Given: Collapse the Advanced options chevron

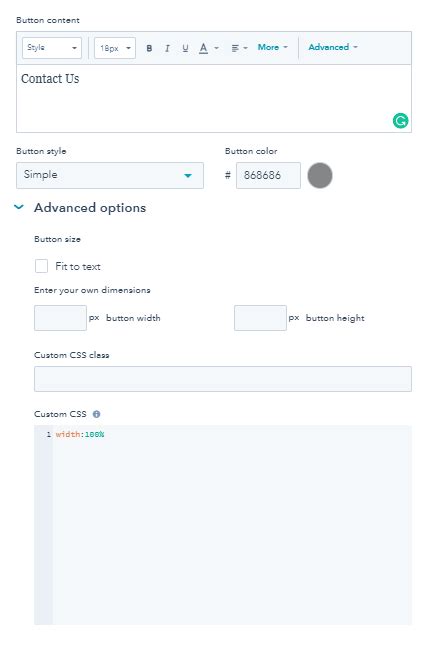Looking at the screenshot, I should tap(19, 207).
